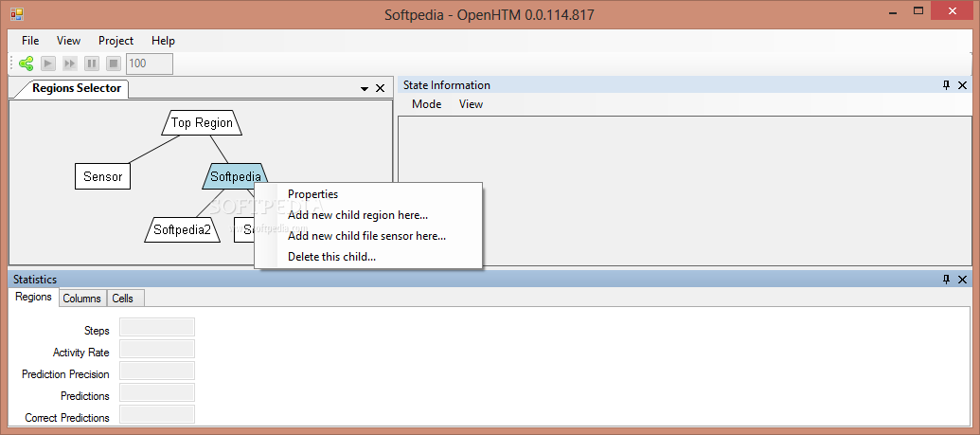
Task: Close the State Information panel
Action: point(963,85)
